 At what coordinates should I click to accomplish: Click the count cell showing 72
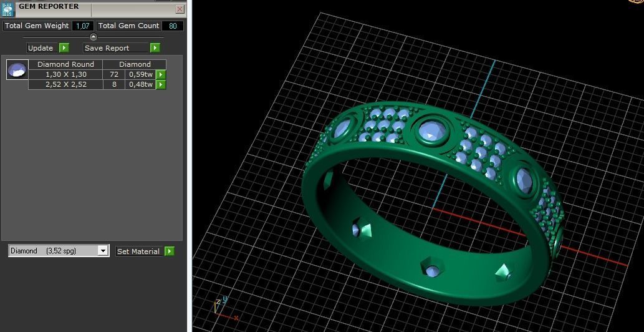(113, 74)
